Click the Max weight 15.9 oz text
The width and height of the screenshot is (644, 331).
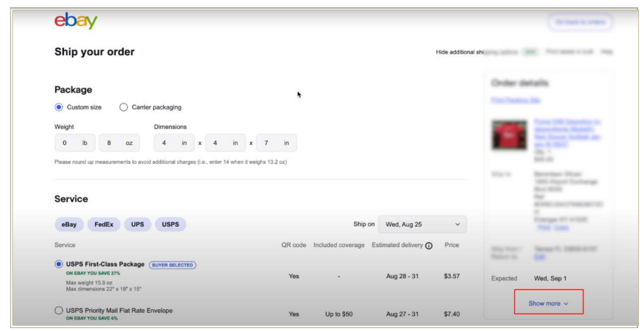pyautogui.click(x=89, y=282)
